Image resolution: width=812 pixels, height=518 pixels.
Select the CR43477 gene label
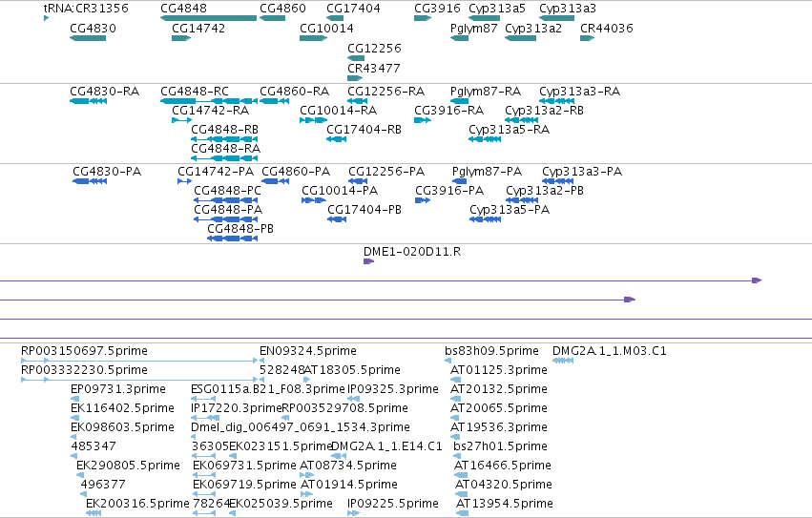click(374, 68)
